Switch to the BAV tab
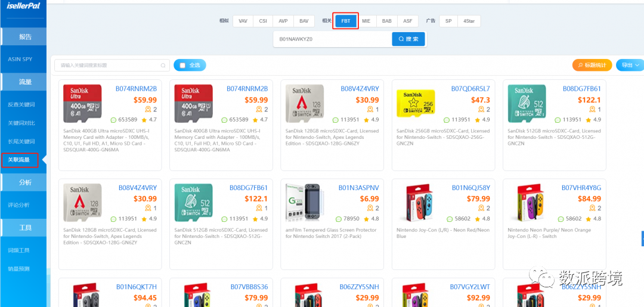644x307 pixels. click(304, 21)
